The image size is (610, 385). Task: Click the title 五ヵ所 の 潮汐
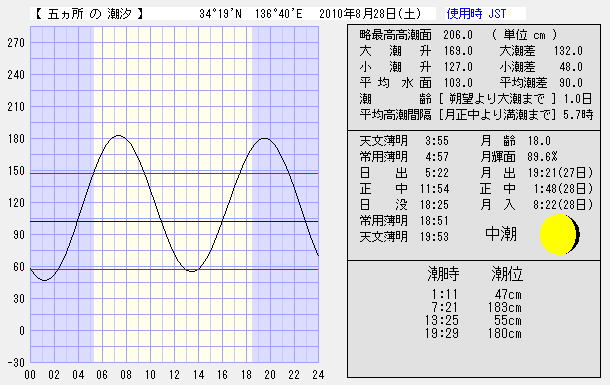pyautogui.click(x=89, y=14)
